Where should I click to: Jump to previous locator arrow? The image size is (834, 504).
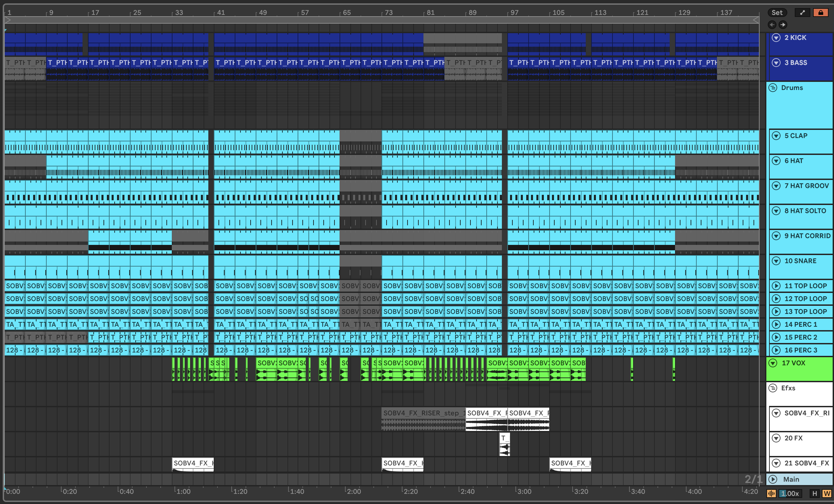[772, 24]
